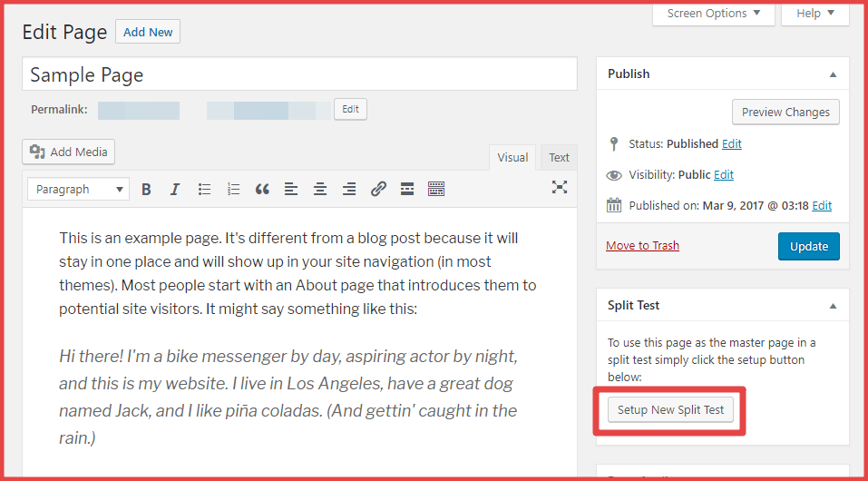Click the Sample Page title field
Viewport: 868px width, 481px height.
coord(299,74)
